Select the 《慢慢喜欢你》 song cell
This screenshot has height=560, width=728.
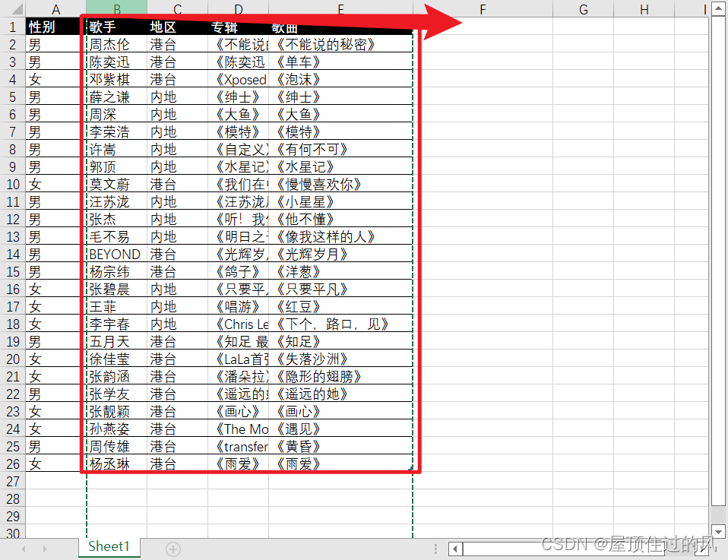tap(340, 184)
